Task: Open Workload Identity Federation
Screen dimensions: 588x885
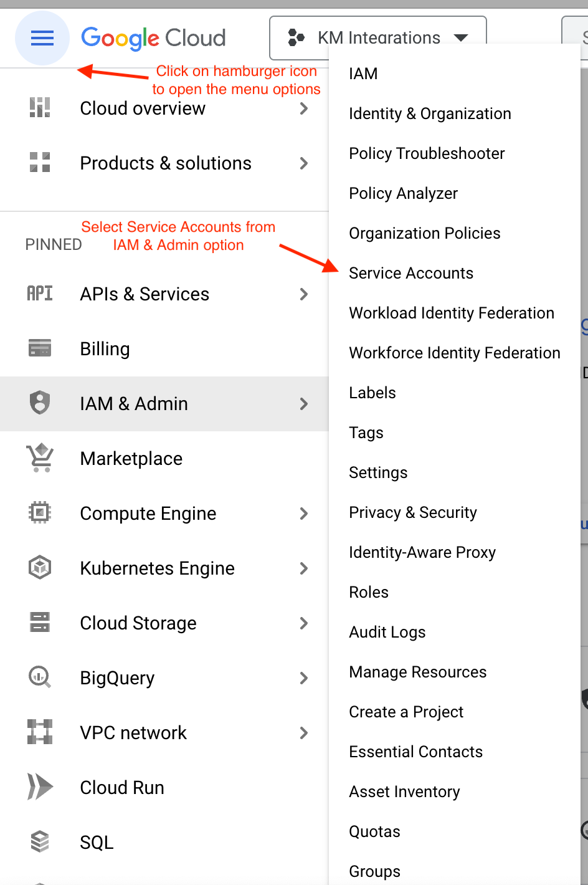Action: (x=452, y=313)
